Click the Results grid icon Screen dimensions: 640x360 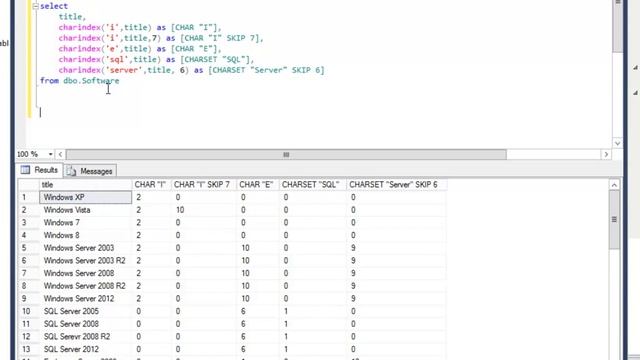click(25, 170)
